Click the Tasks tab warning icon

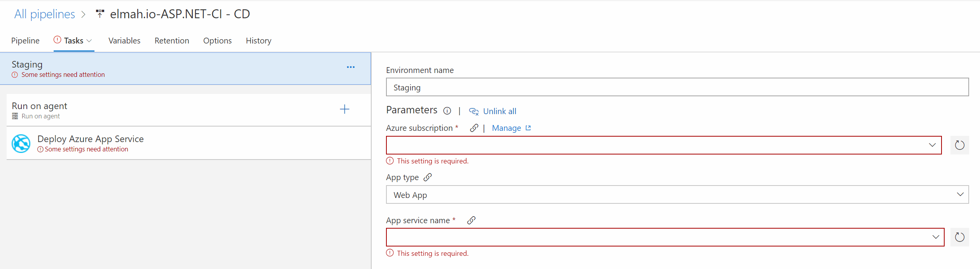pyautogui.click(x=57, y=40)
